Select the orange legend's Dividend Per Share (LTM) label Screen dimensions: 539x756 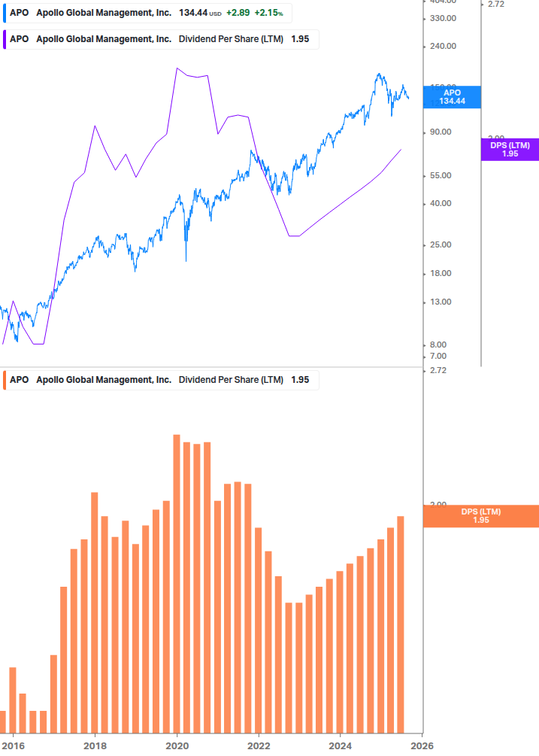[x=231, y=380]
